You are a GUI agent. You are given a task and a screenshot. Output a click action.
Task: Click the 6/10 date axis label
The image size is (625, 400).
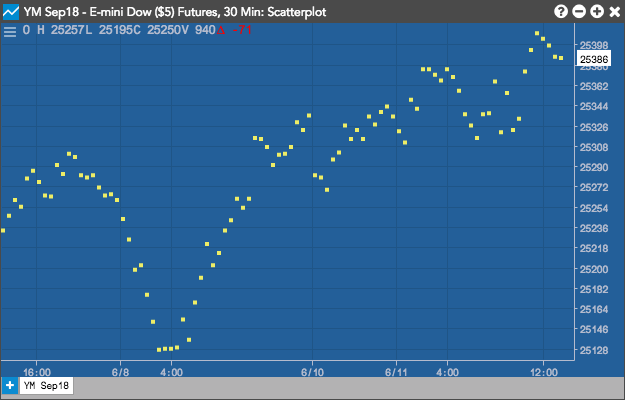(312, 373)
